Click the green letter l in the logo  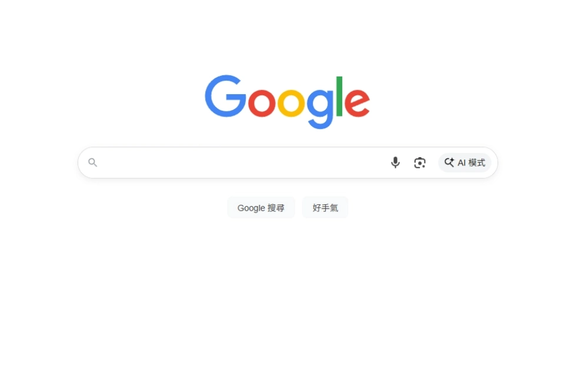[339, 97]
